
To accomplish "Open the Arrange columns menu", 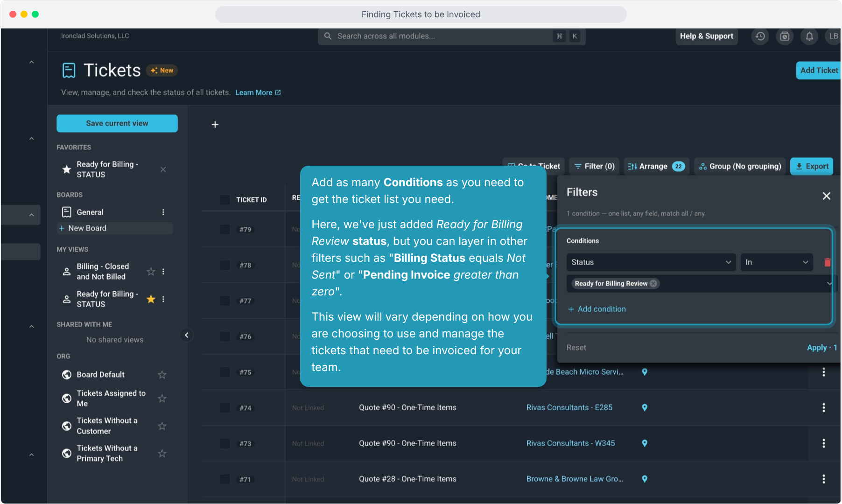I will coord(656,167).
